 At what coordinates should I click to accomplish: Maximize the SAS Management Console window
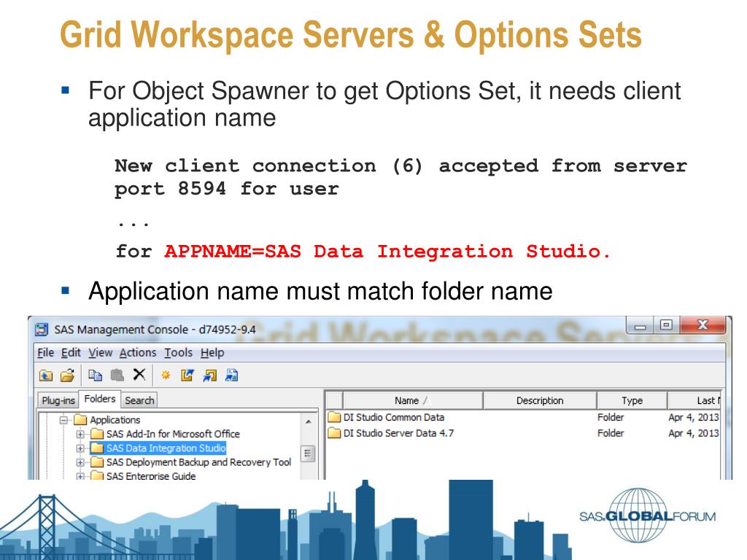(666, 325)
